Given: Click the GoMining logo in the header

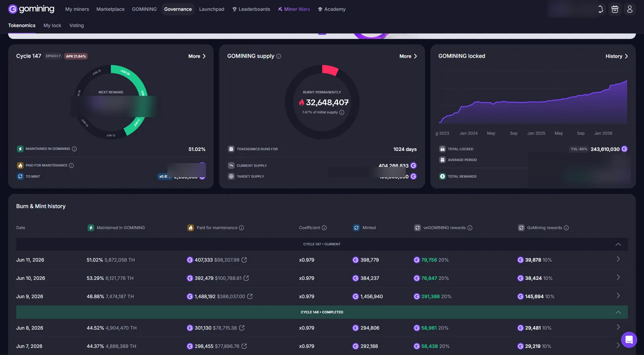Looking at the screenshot, I should tap(31, 9).
